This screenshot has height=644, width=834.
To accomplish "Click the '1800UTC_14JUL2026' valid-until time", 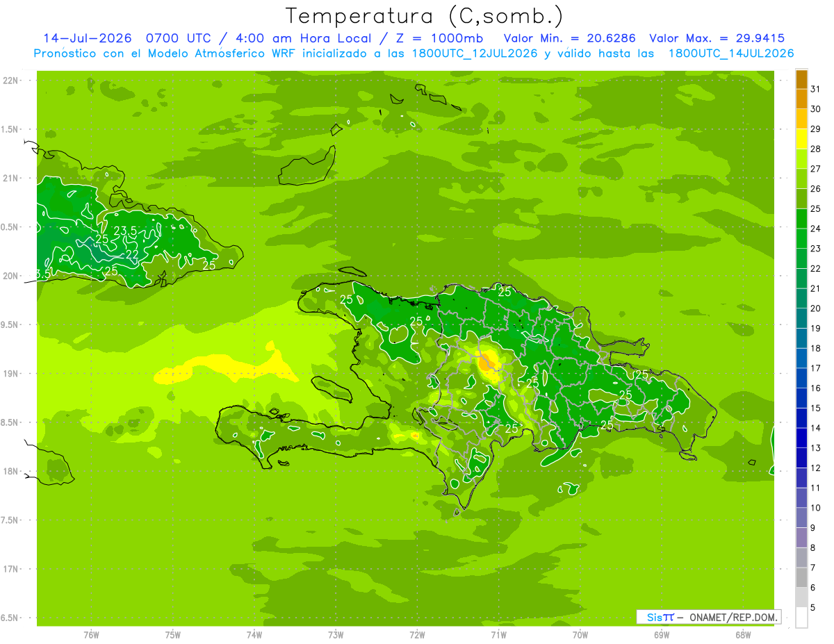I will point(731,53).
